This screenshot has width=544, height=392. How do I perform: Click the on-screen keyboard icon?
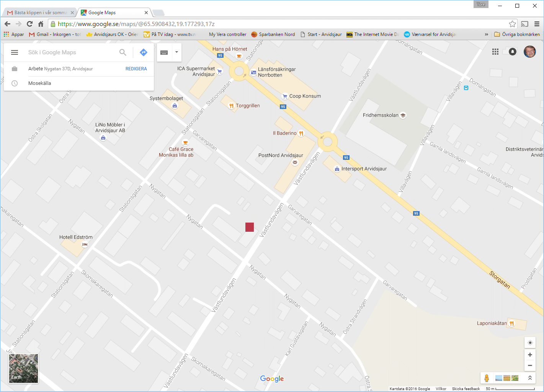coord(164,52)
